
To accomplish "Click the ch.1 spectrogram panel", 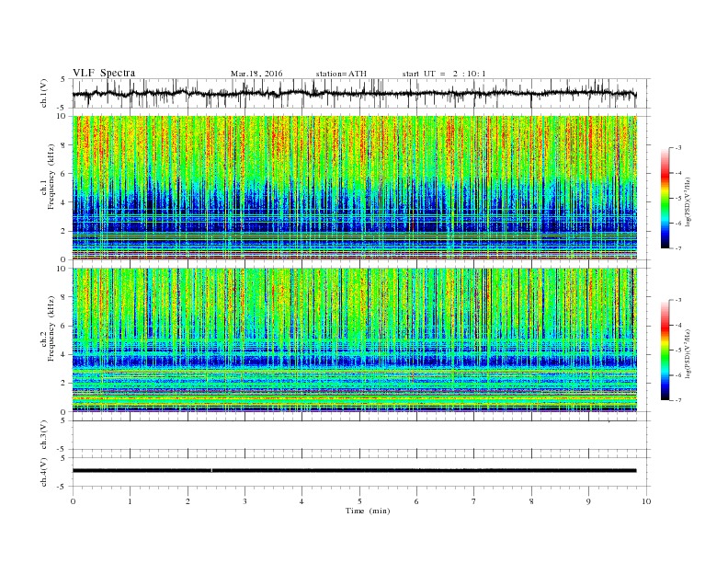I will (x=355, y=188).
